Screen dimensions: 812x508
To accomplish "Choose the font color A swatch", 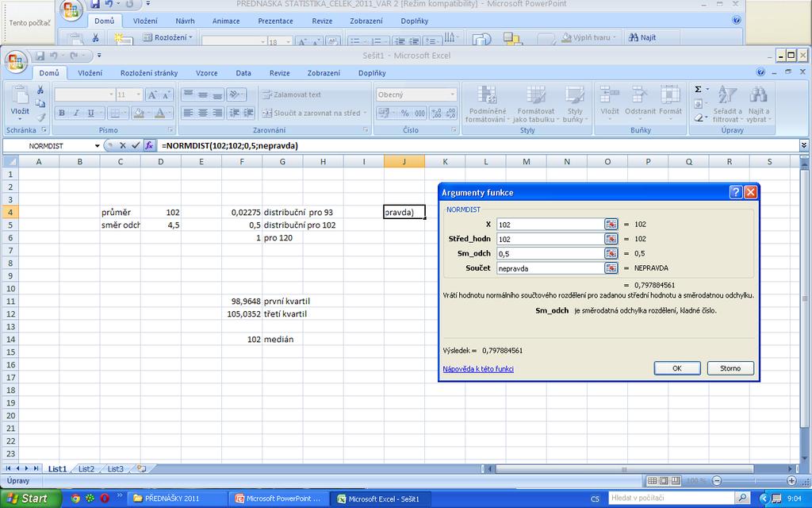I will click(160, 113).
